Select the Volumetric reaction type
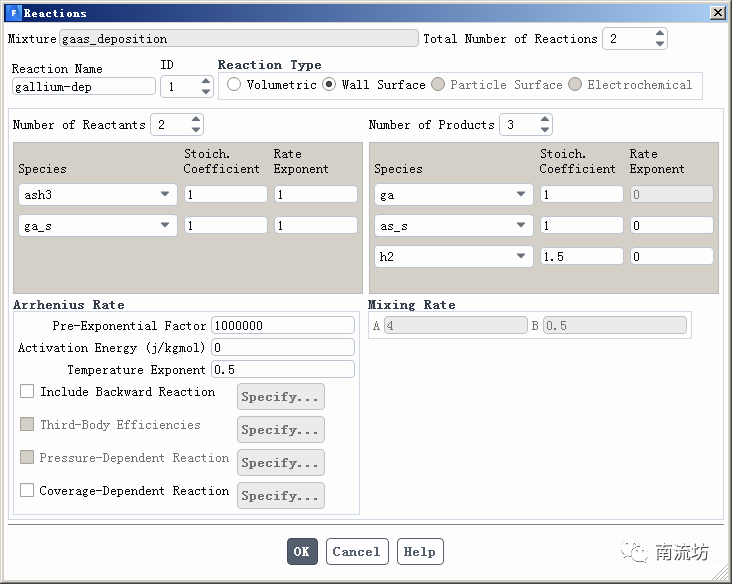 click(x=234, y=85)
